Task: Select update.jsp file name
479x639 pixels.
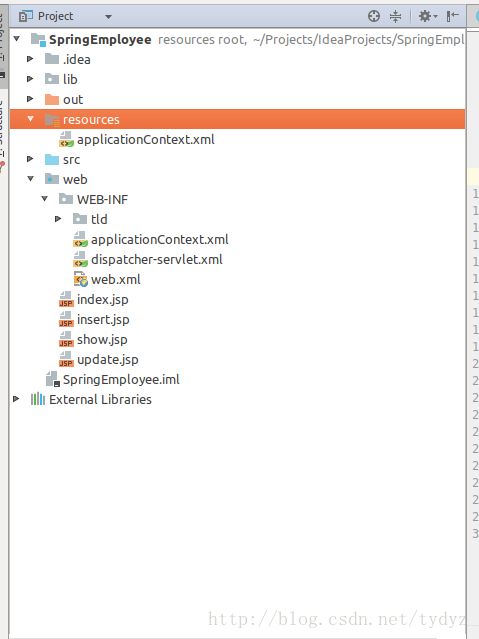Action: [x=108, y=359]
